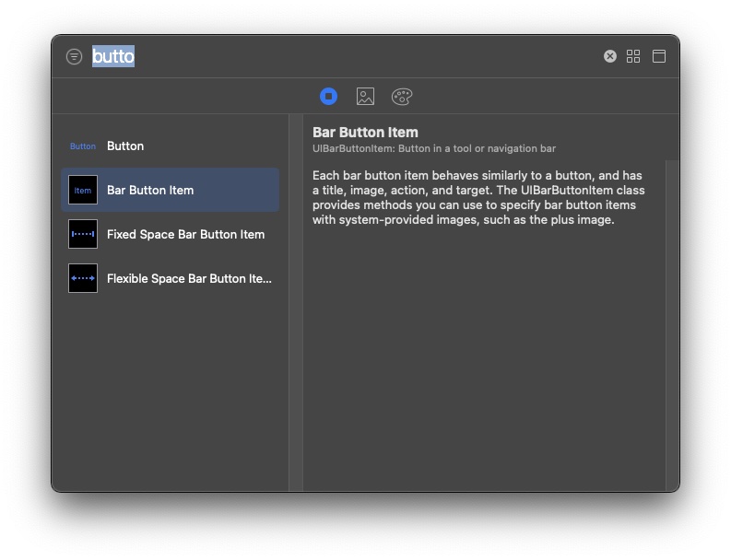
Task: Show the Color palette library tab
Action: (x=402, y=97)
